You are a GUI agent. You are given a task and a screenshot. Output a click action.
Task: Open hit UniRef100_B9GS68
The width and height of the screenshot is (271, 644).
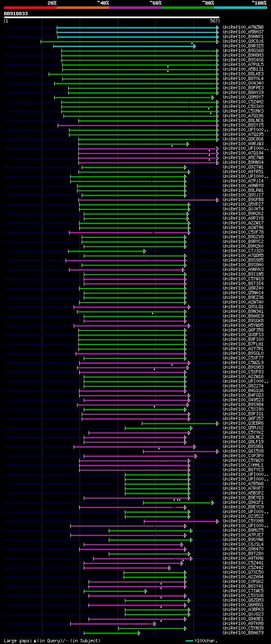tap(243, 50)
